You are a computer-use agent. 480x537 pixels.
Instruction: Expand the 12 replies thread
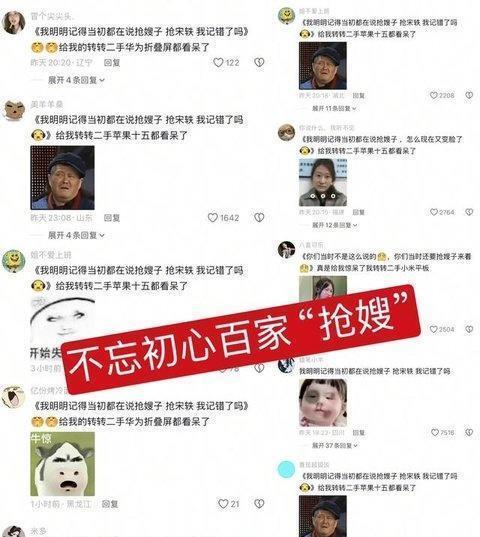coord(335,225)
